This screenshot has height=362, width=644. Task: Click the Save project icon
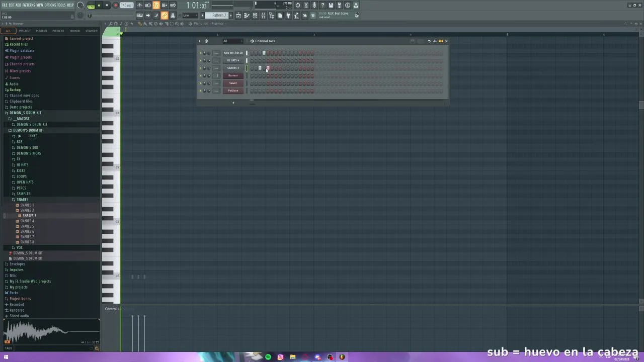[331, 6]
